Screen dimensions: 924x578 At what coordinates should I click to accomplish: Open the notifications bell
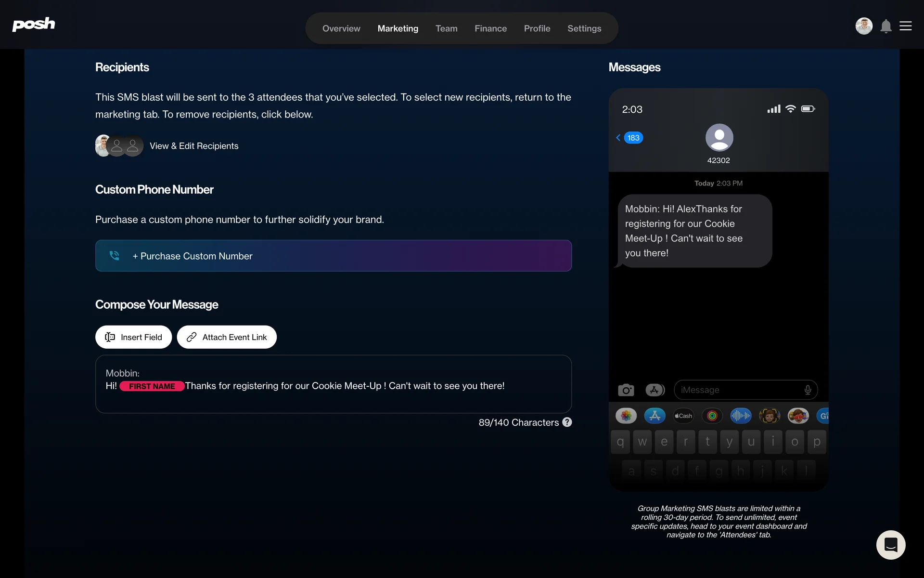885,26
